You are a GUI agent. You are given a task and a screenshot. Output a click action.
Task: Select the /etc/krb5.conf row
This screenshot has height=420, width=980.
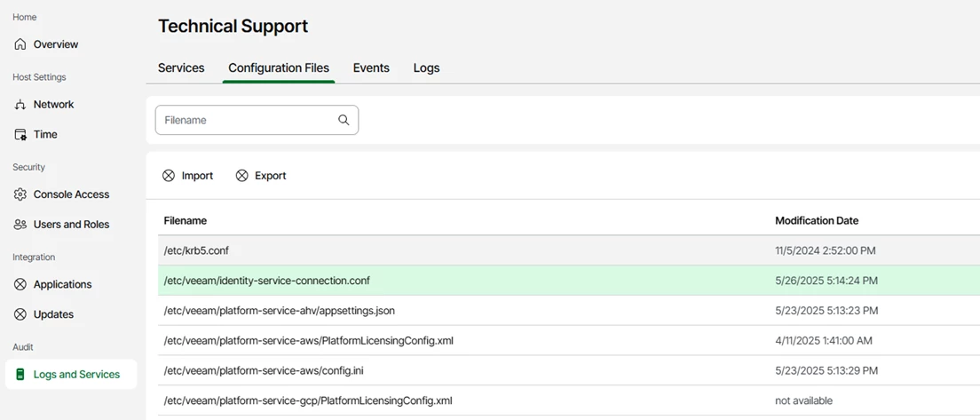point(569,250)
